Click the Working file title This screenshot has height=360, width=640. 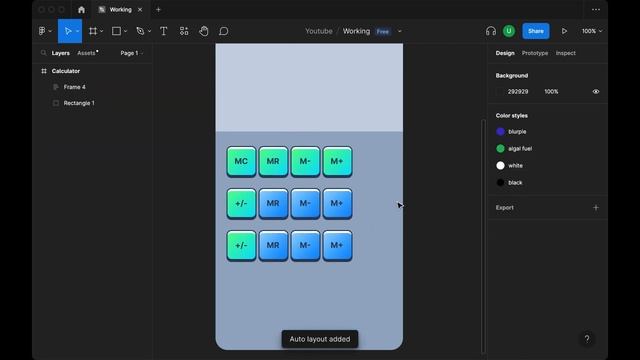point(356,31)
